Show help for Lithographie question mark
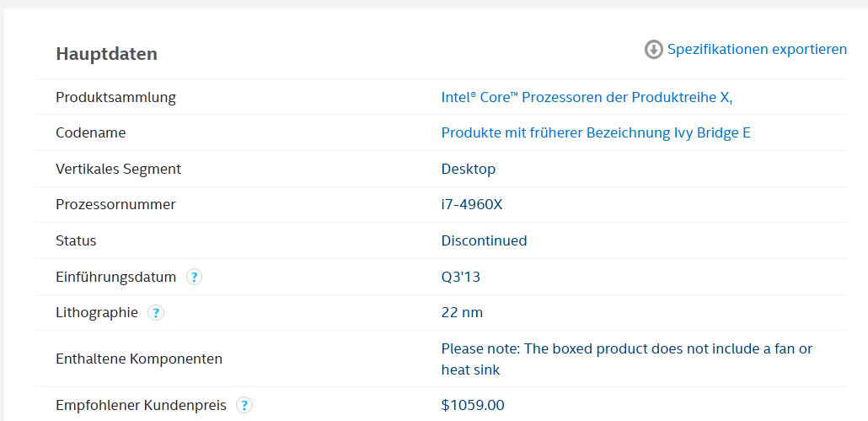Viewport: 868px width, 421px height. (x=156, y=313)
